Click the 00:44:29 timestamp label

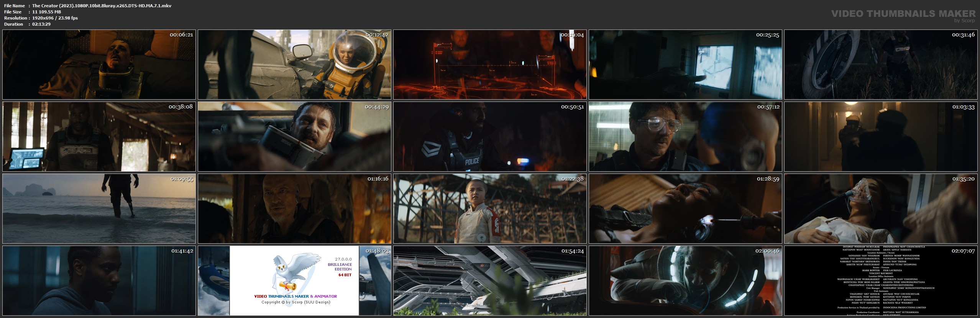[376, 107]
